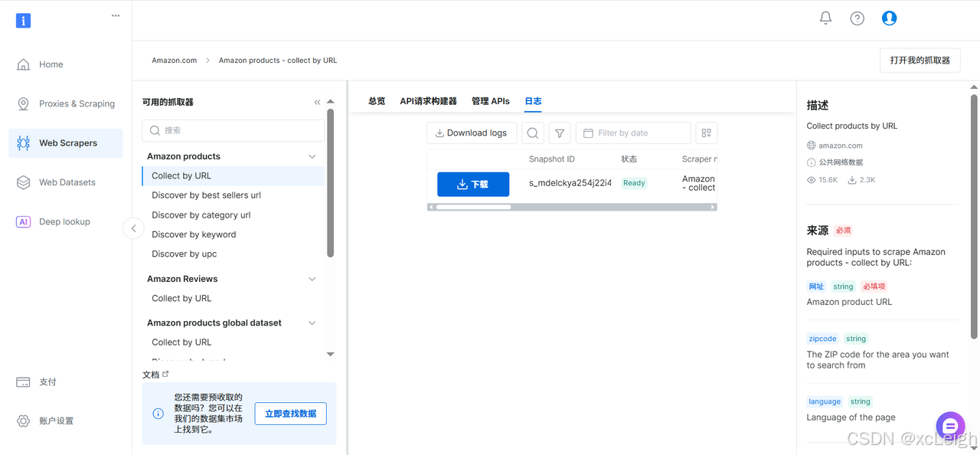Open the help question mark icon

pyautogui.click(x=857, y=18)
